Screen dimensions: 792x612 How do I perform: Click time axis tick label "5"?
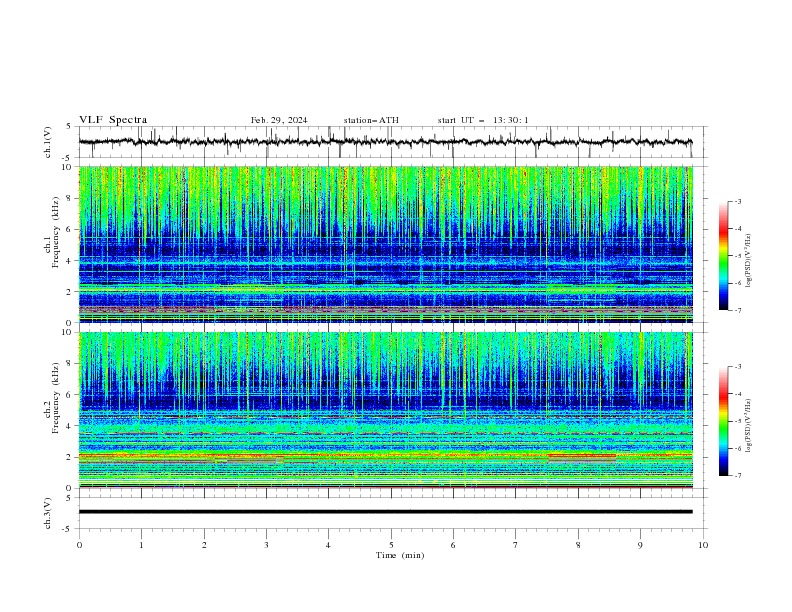click(391, 545)
